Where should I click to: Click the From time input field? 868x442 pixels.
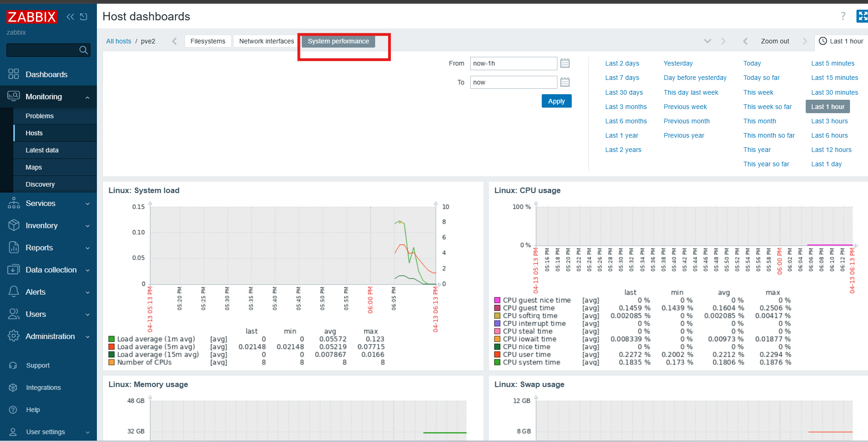[x=513, y=63]
